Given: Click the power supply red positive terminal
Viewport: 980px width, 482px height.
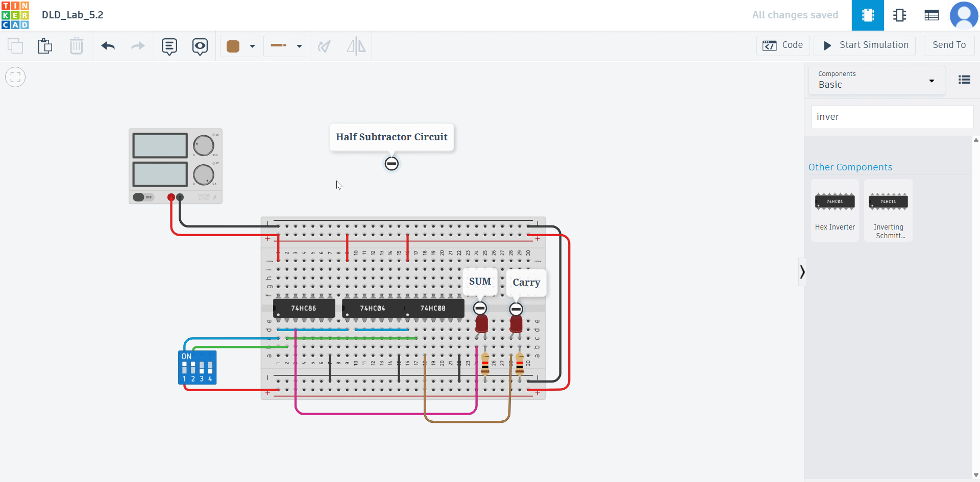Looking at the screenshot, I should pos(171,197).
